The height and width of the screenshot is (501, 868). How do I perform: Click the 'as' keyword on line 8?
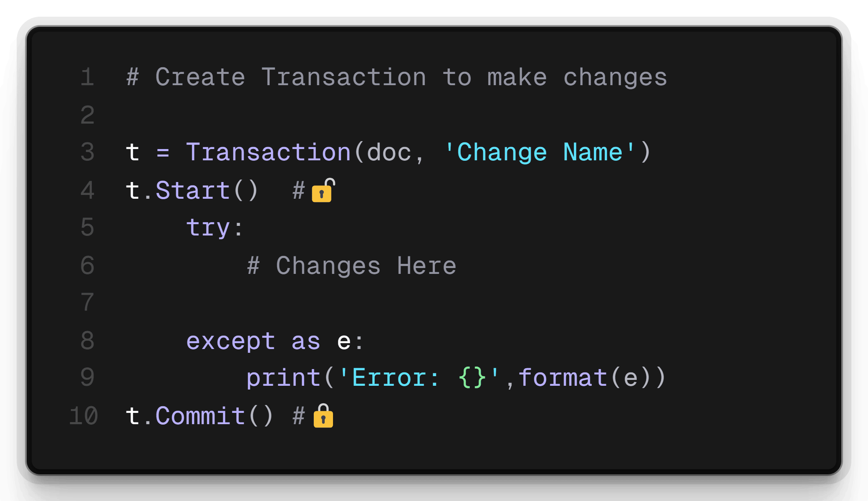pos(306,342)
